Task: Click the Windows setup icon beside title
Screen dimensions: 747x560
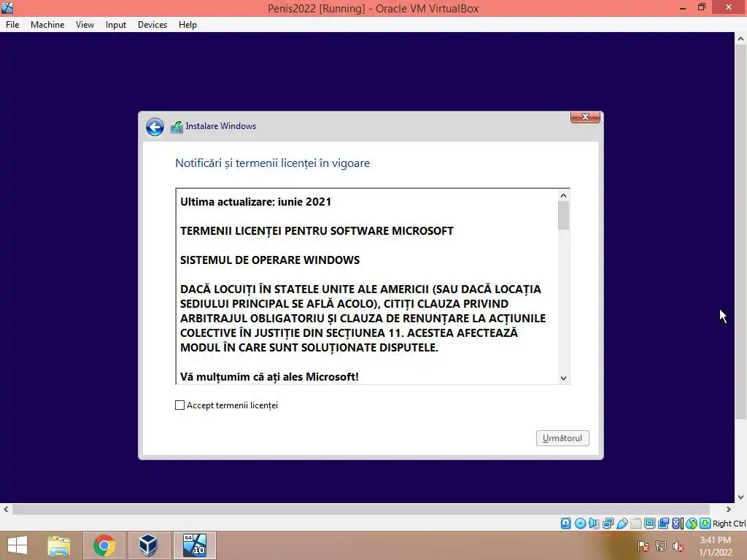Action: click(x=177, y=127)
